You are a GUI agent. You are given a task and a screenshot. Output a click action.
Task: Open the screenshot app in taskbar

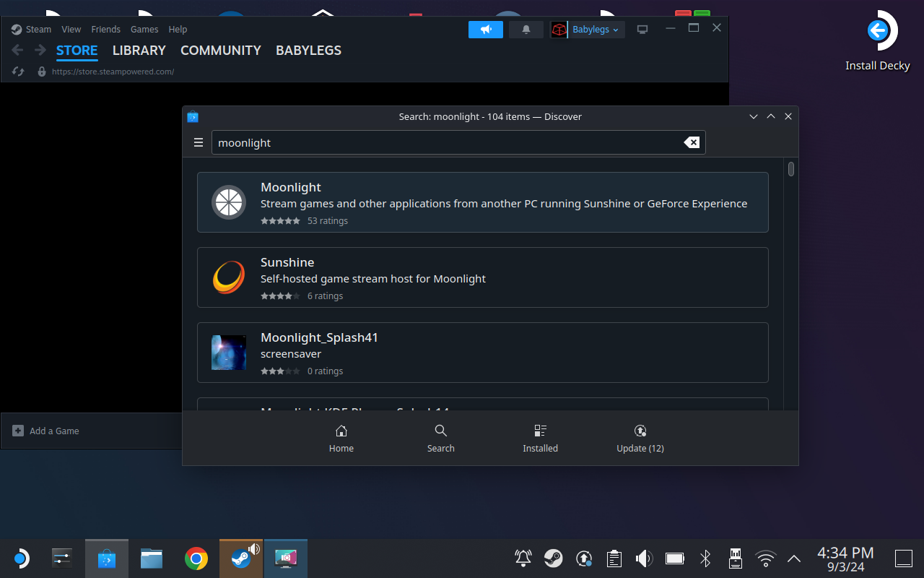[x=286, y=558]
